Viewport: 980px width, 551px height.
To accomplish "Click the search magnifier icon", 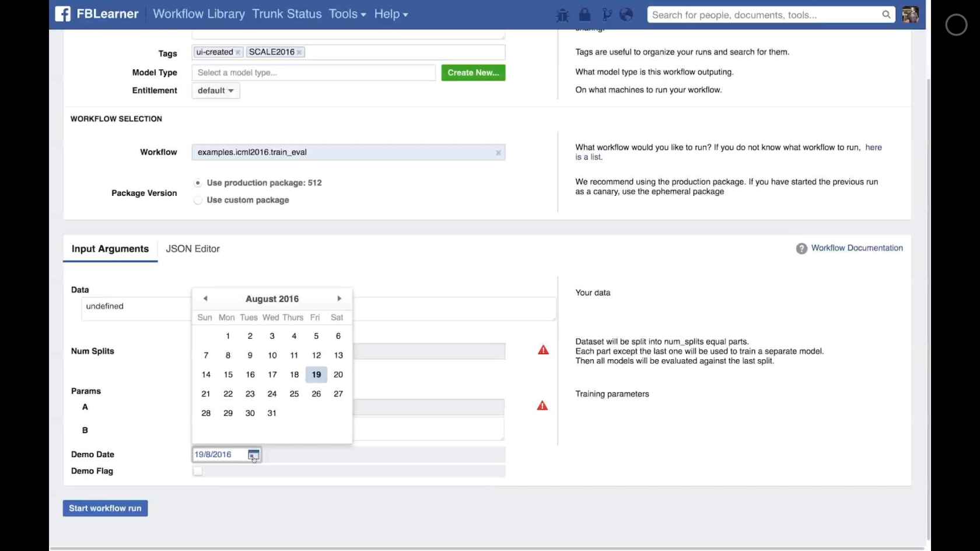I will pos(886,15).
